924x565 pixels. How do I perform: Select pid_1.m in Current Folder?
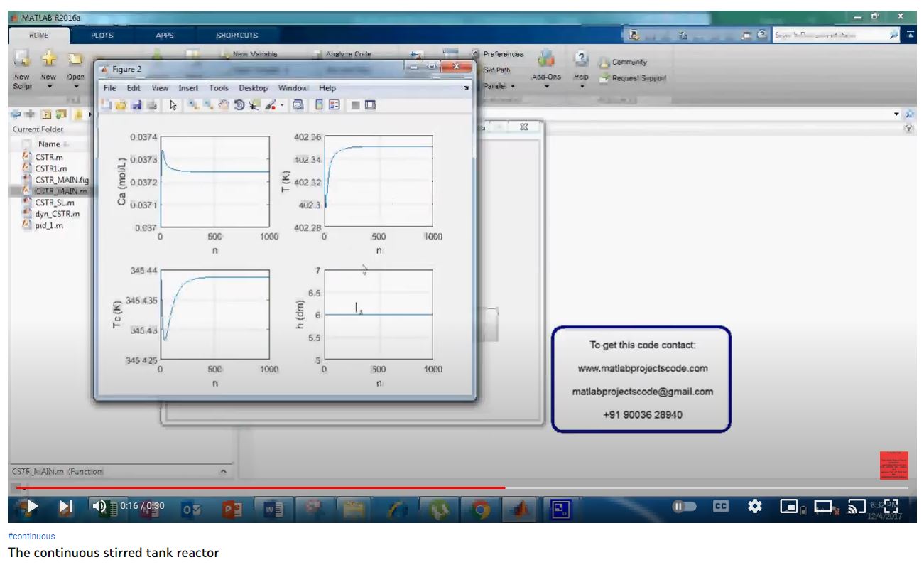coord(49,225)
